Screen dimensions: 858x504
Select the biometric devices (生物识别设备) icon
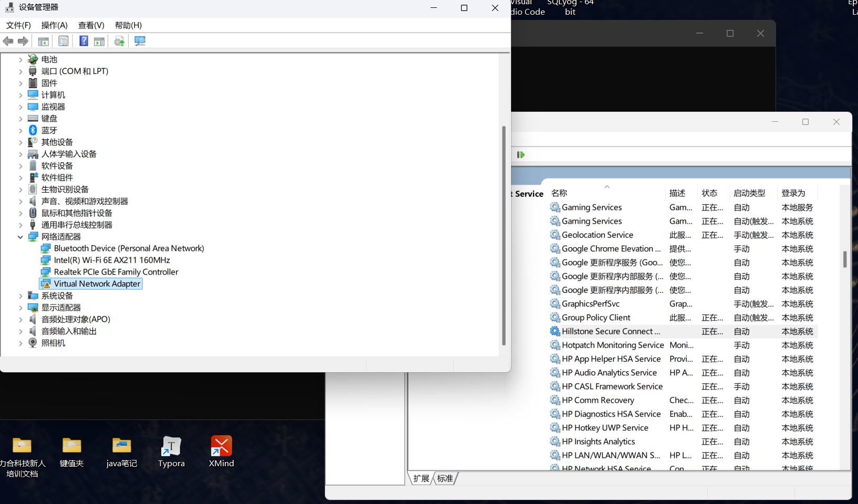coord(33,189)
